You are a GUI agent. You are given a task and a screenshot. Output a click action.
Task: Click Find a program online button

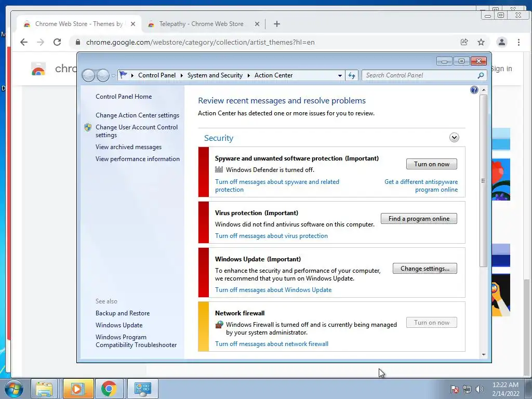click(419, 219)
